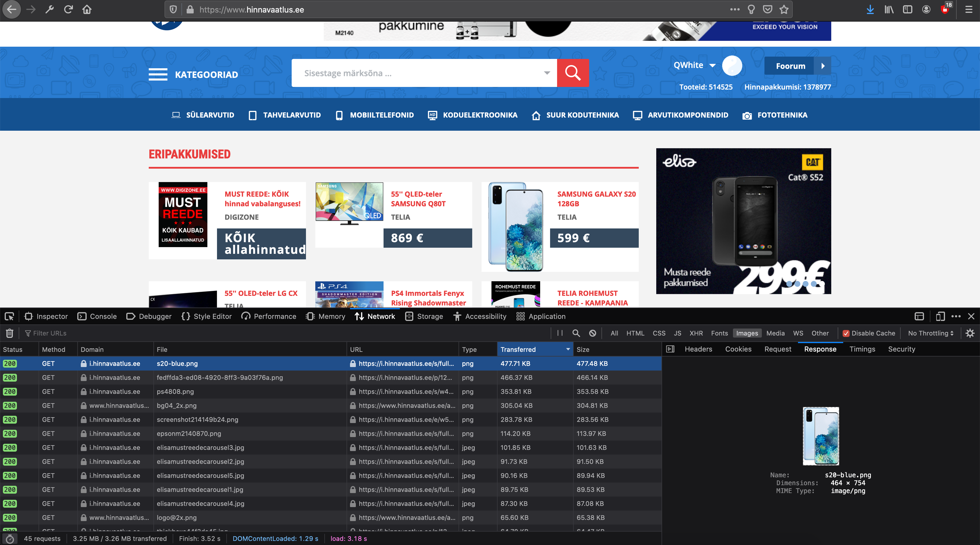The image size is (980, 545).
Task: Open page actions three-dots in URL bar
Action: pyautogui.click(x=735, y=10)
